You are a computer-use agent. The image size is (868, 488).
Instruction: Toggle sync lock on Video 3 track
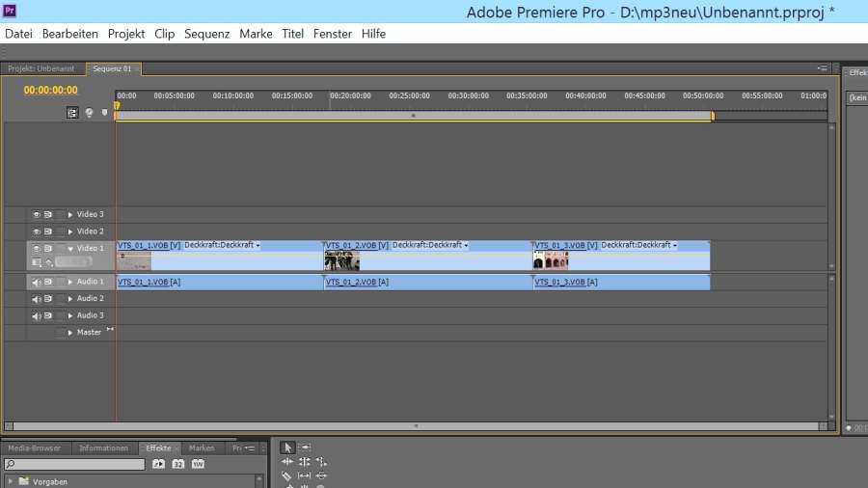(48, 215)
